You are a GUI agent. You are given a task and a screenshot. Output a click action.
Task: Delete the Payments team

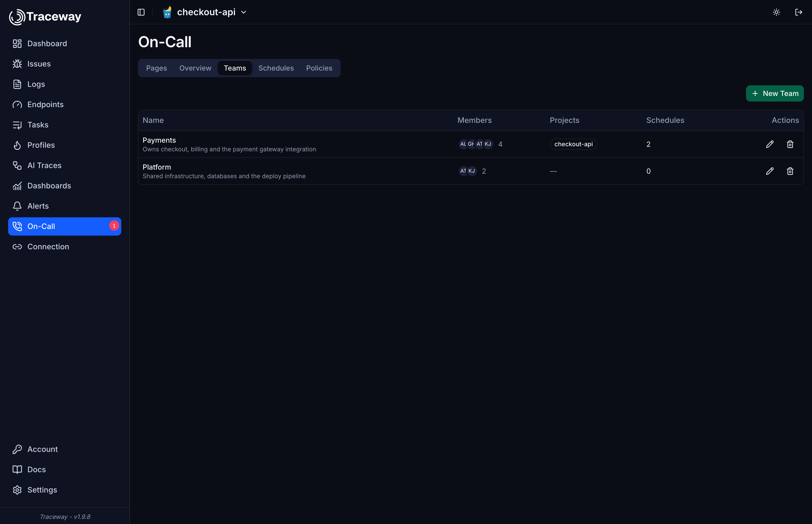[x=790, y=144]
